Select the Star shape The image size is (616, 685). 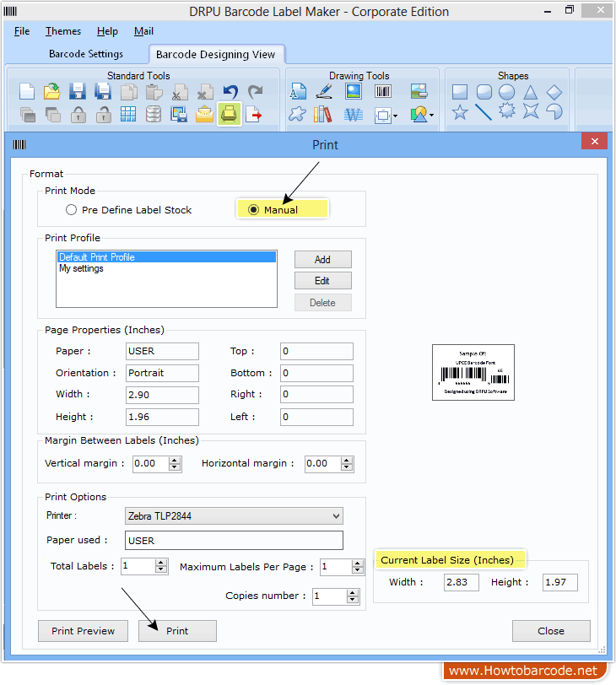tap(460, 113)
